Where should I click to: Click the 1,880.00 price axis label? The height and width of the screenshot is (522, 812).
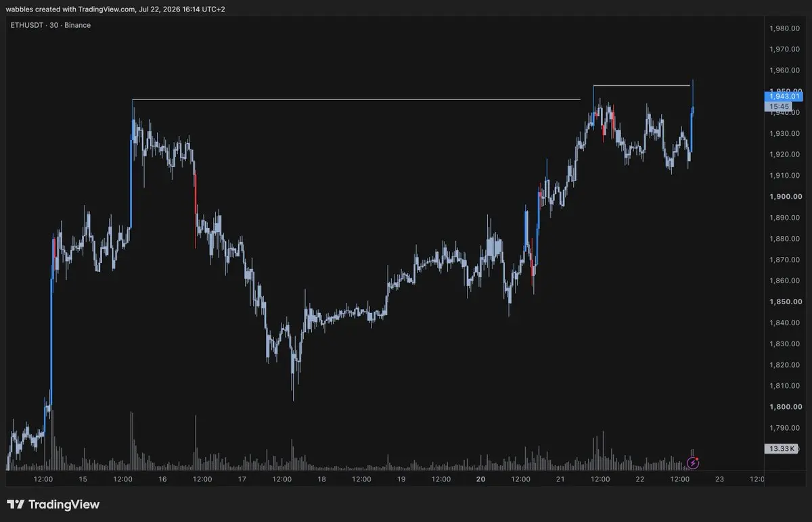pos(785,239)
